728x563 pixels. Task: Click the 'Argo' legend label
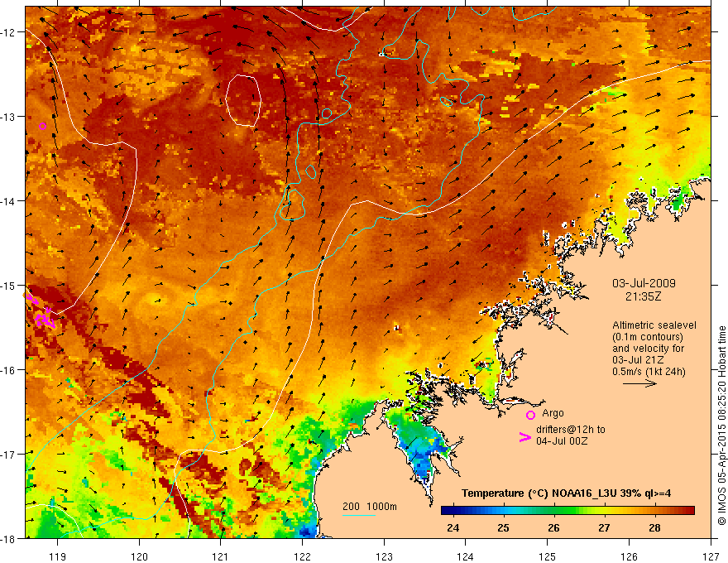pos(553,413)
